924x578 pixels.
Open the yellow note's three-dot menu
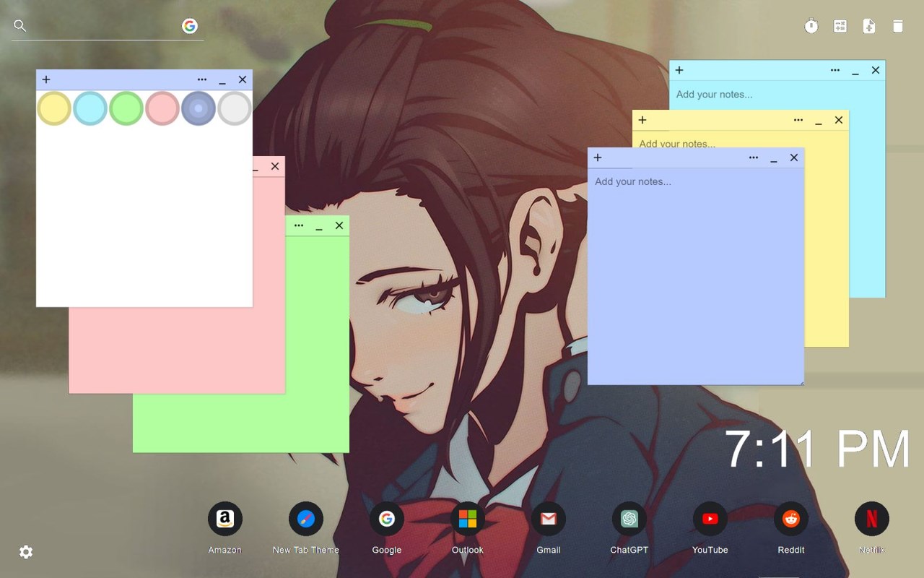(x=798, y=120)
